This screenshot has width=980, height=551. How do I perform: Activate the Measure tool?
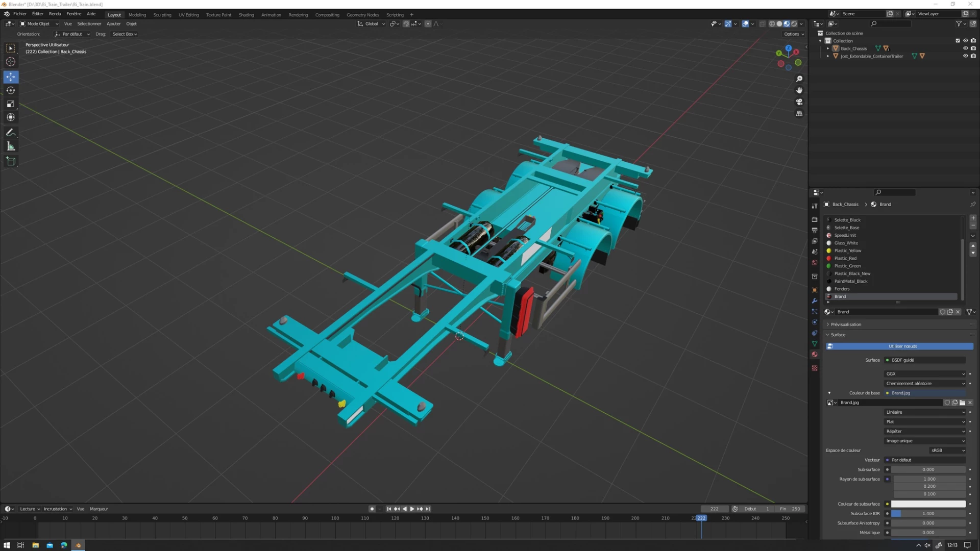pyautogui.click(x=11, y=147)
